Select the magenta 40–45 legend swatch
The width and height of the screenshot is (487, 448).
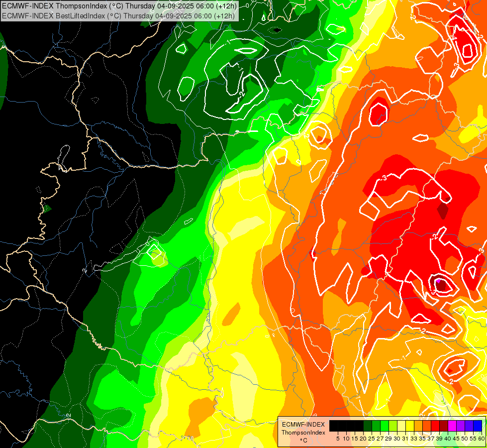pos(453,426)
